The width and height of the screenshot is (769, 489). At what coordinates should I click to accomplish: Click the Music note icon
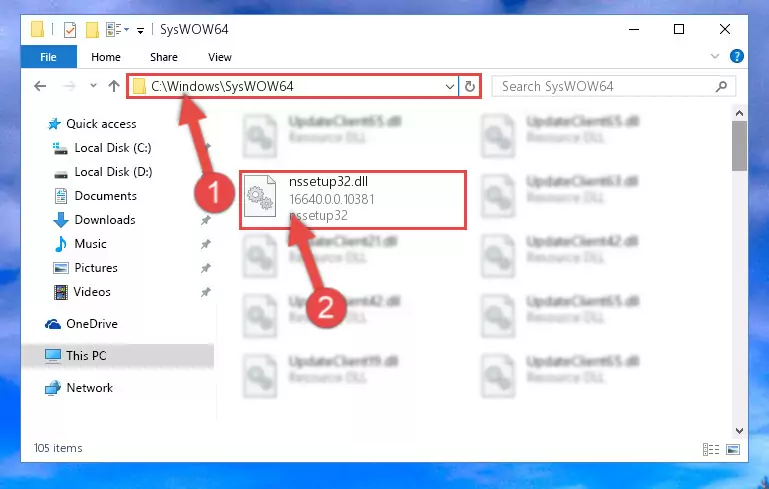(x=60, y=244)
